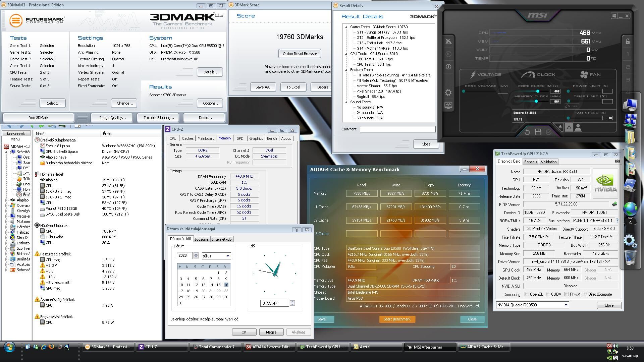Click the Mégse button in date dialog

(271, 332)
